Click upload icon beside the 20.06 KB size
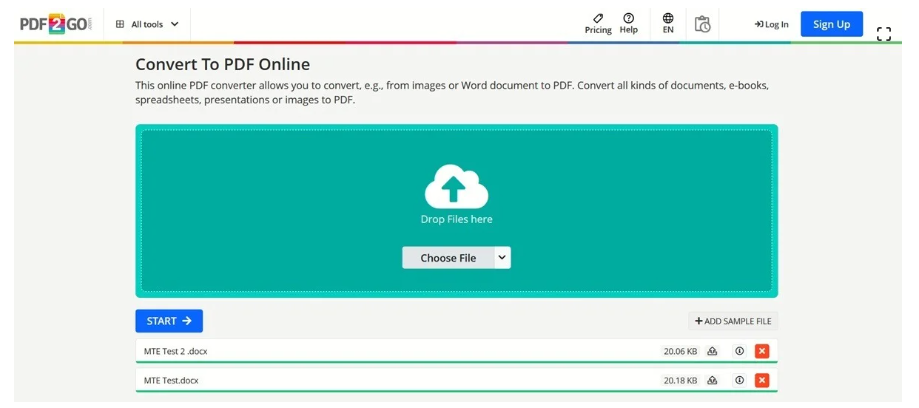This screenshot has height=408, width=919. 713,351
